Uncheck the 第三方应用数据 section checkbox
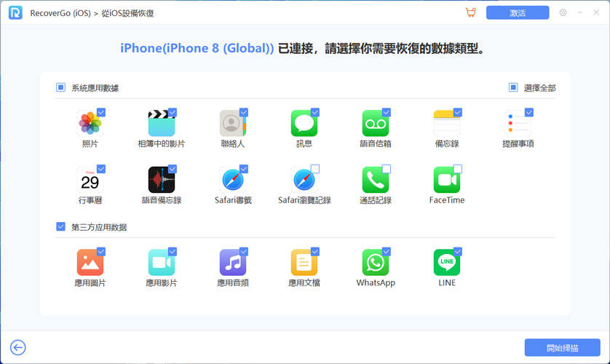 [61, 227]
